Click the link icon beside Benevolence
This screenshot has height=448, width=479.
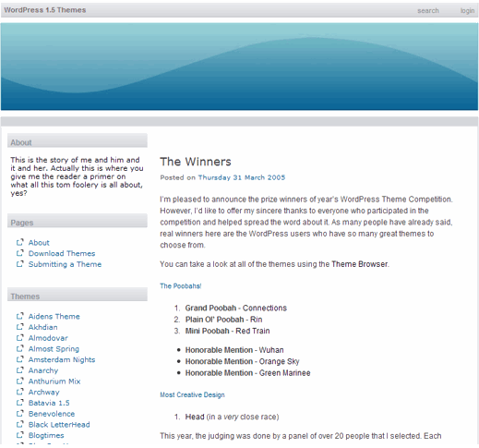[20, 413]
